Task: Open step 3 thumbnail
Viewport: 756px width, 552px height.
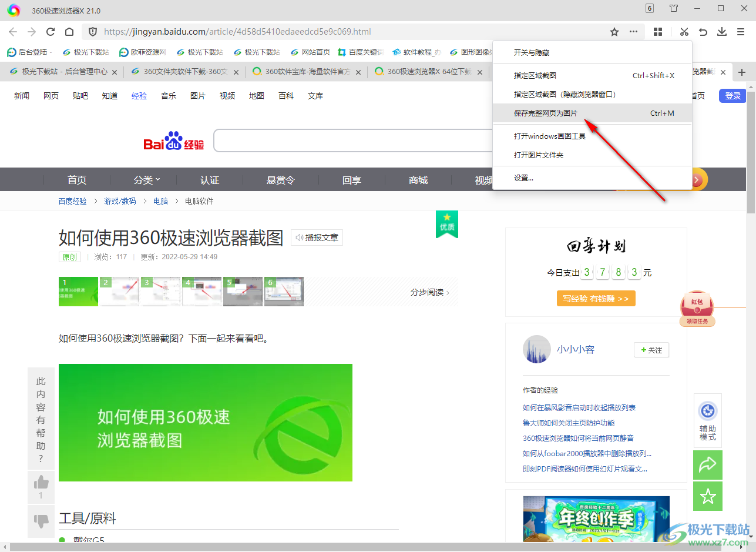Action: click(x=160, y=292)
